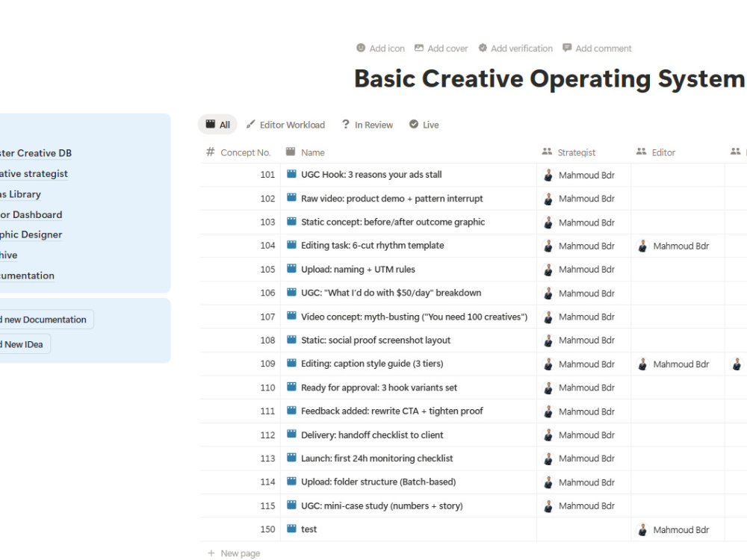Click the New IDea button

coord(23,344)
